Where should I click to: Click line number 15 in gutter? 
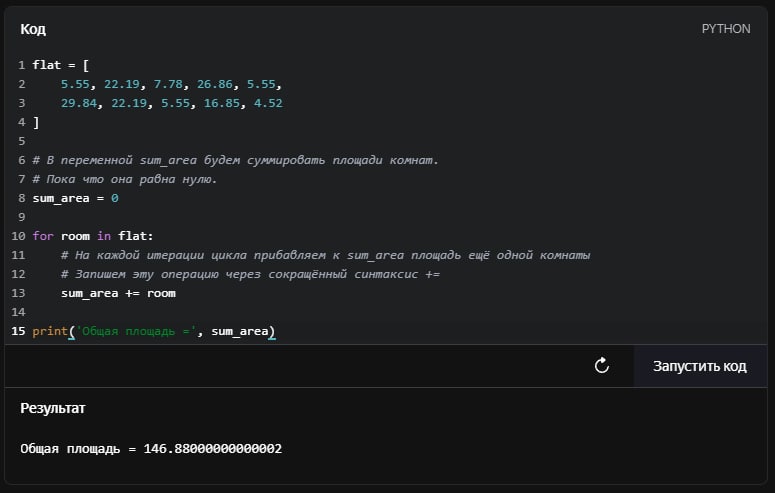(x=18, y=331)
